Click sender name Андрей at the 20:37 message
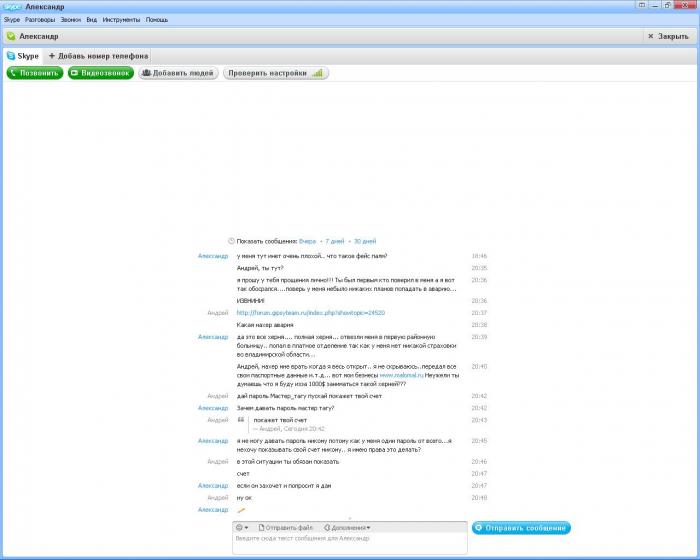The width and height of the screenshot is (700, 560). tap(218, 313)
